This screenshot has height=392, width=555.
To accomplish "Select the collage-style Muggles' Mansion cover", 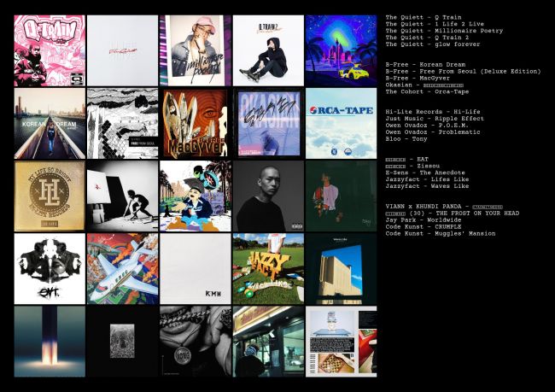I will point(342,342).
